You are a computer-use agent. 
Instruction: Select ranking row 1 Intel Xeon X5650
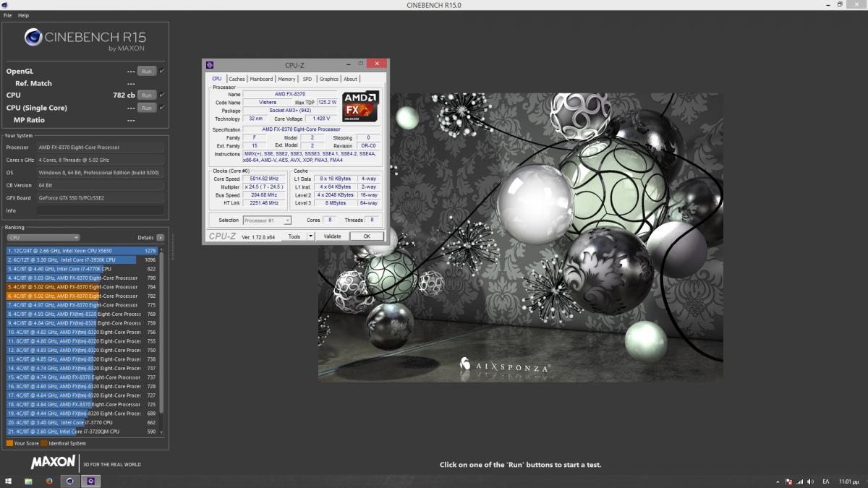pyautogui.click(x=82, y=251)
